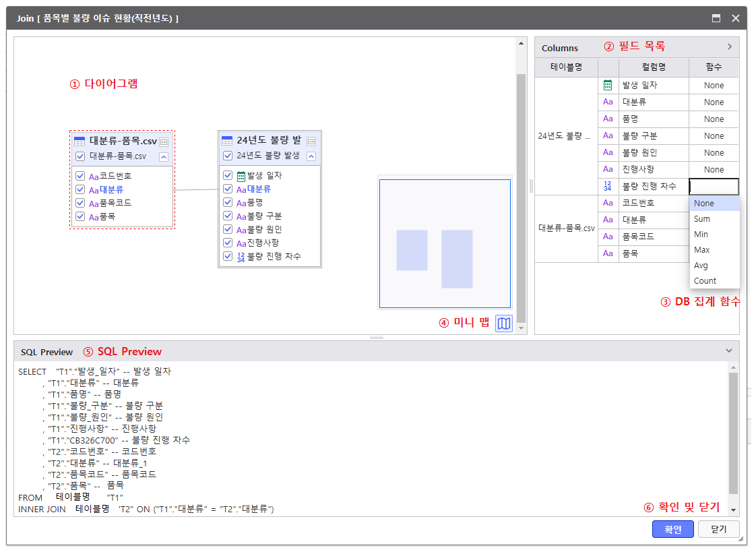Click the table icon of 24년도 불량 발 node

pos(227,142)
